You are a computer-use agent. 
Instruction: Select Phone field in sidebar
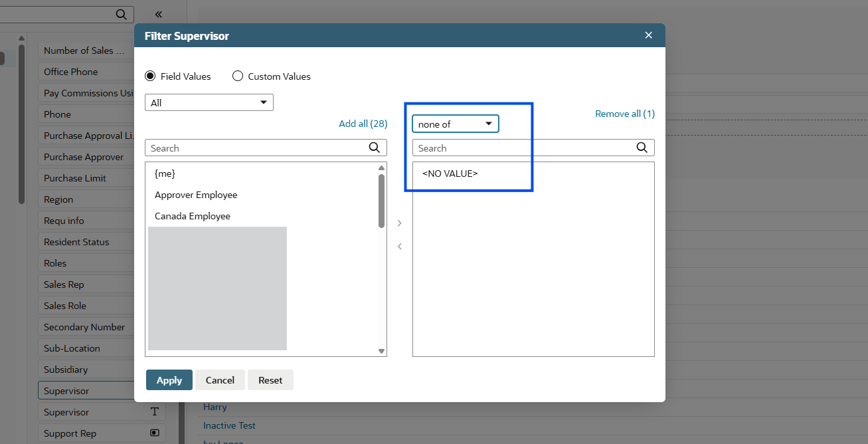pos(86,114)
